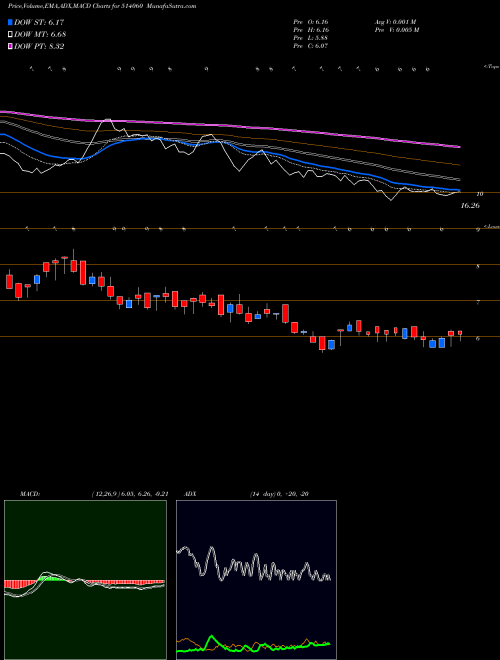
Task: Click the '<Lows' marker label
Action: pos(492,226)
